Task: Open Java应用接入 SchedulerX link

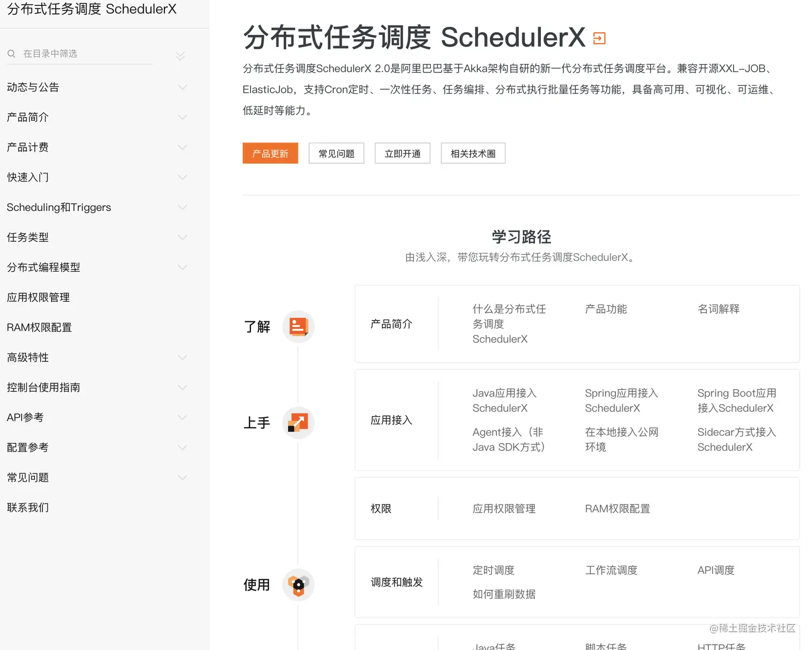Action: pos(504,400)
